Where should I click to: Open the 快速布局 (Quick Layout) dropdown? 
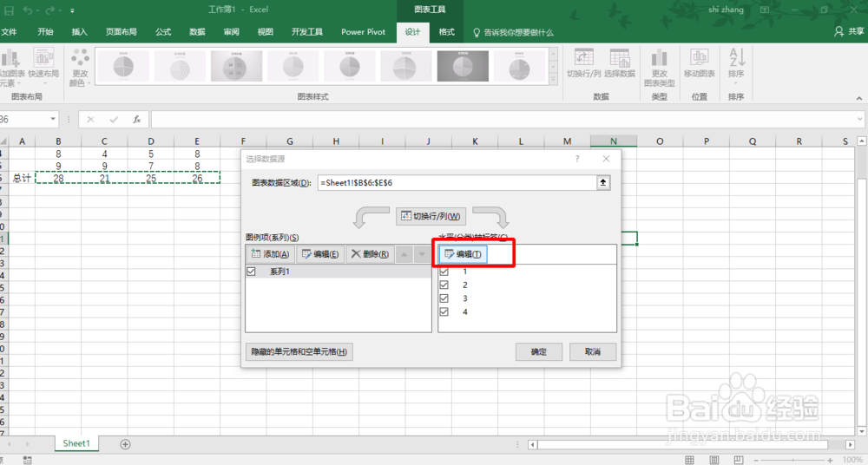point(43,65)
